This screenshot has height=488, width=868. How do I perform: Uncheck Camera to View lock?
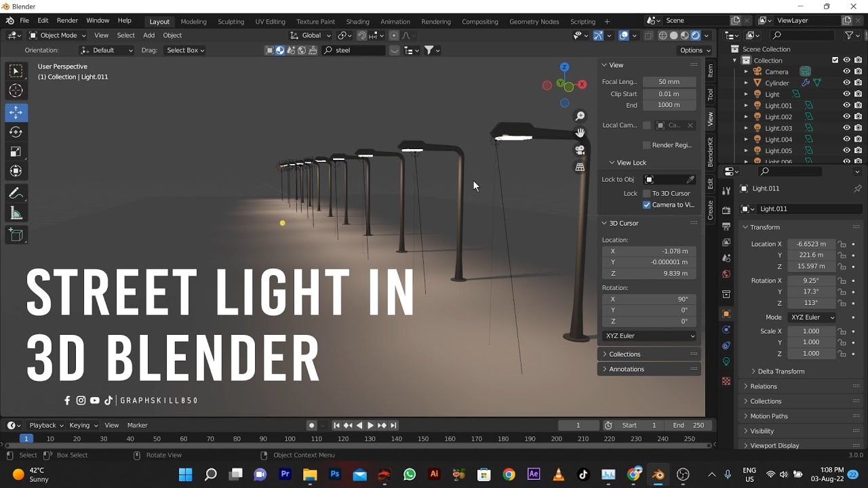tap(646, 205)
